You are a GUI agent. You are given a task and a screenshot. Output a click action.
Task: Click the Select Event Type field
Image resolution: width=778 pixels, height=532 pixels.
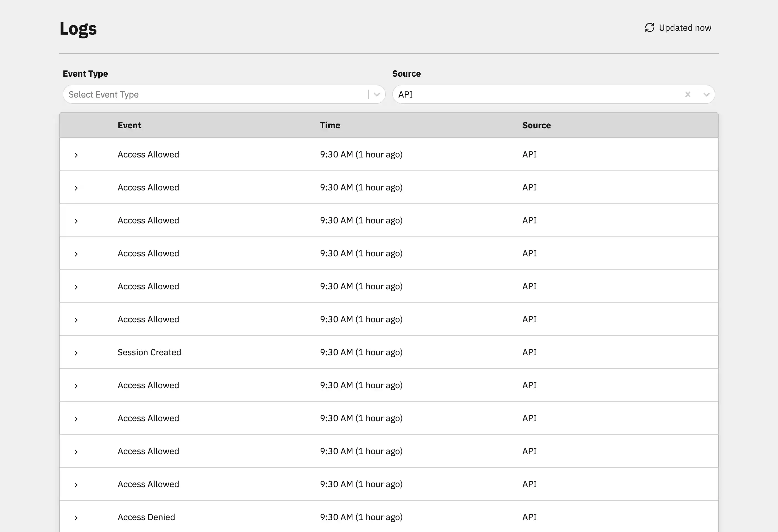[x=214, y=95]
